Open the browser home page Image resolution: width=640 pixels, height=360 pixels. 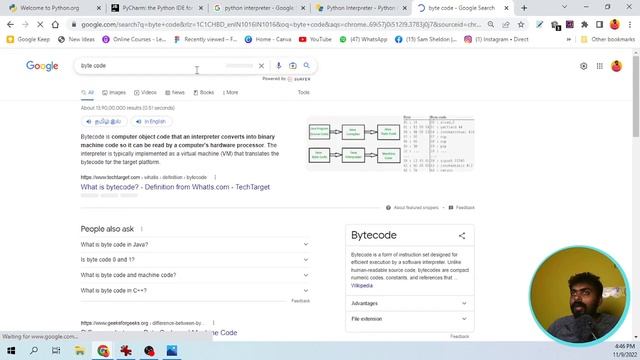tap(55, 24)
